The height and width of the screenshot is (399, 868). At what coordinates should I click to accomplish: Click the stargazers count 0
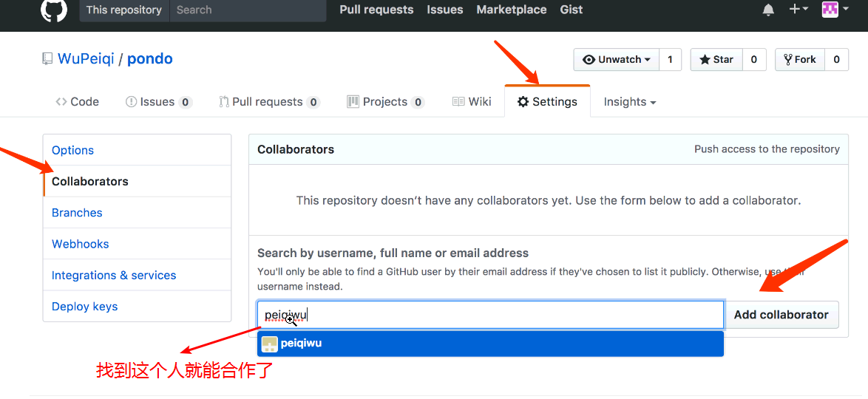(754, 60)
